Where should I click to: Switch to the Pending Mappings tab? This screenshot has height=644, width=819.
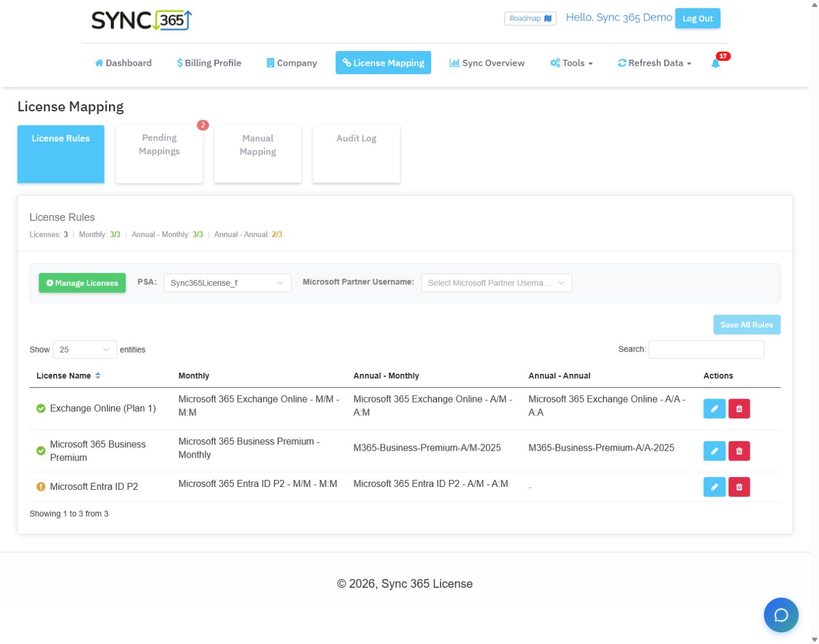pos(159,154)
